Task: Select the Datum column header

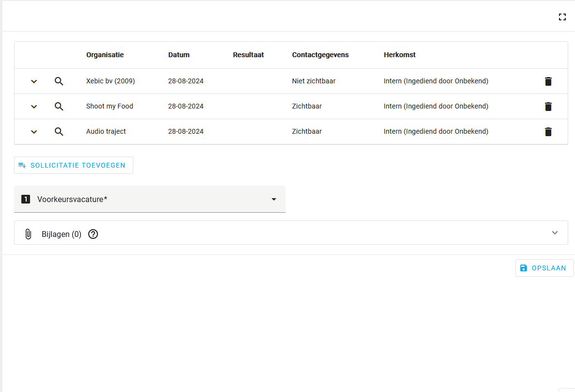Action: (179, 55)
